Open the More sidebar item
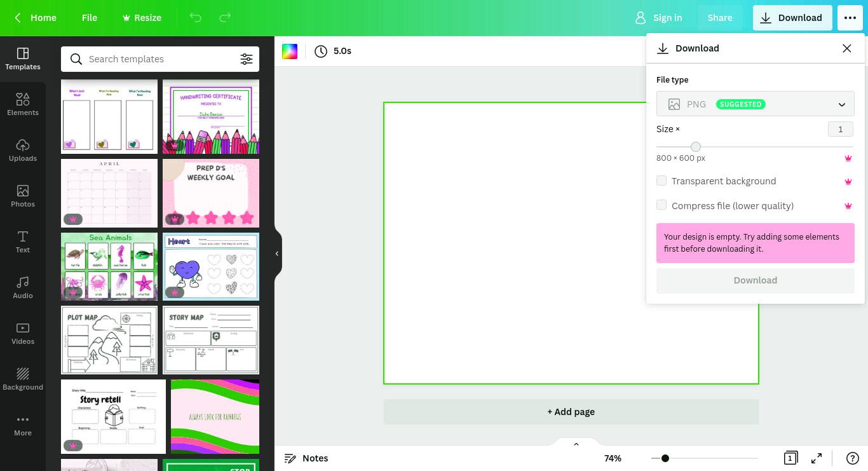The image size is (868, 471). coord(23,425)
